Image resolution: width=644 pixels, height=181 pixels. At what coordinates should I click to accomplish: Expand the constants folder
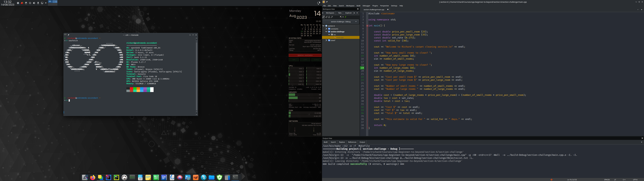[326, 29]
